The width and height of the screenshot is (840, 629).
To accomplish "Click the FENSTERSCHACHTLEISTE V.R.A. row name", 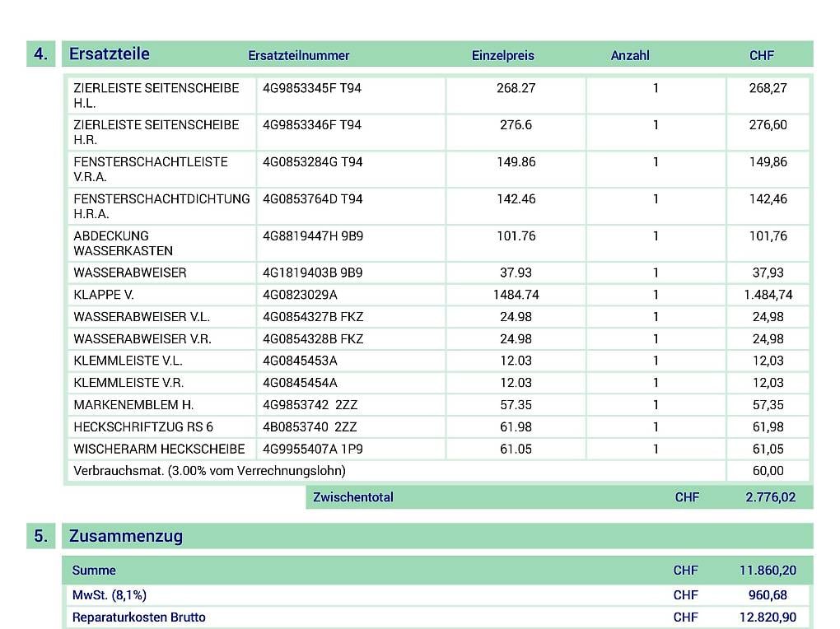I will pyautogui.click(x=151, y=170).
